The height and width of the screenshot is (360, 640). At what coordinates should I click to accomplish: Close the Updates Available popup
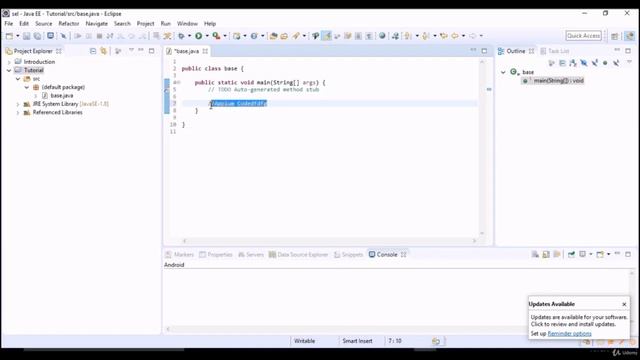pyautogui.click(x=624, y=304)
